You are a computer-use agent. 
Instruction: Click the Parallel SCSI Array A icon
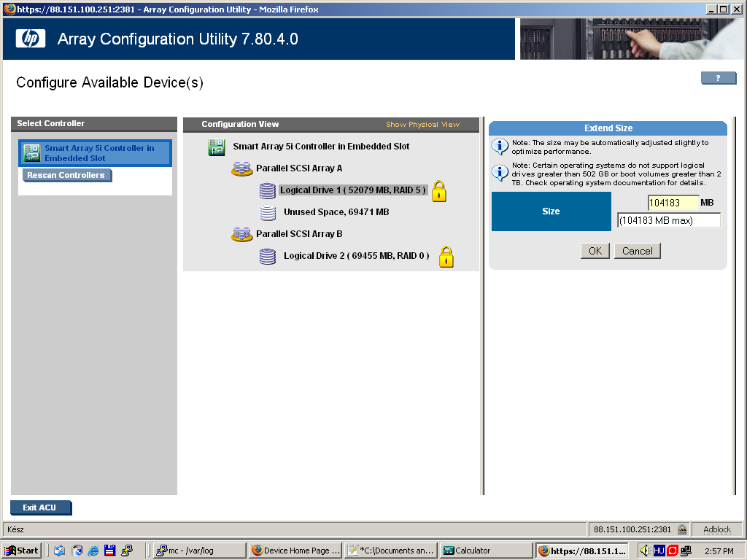[242, 169]
